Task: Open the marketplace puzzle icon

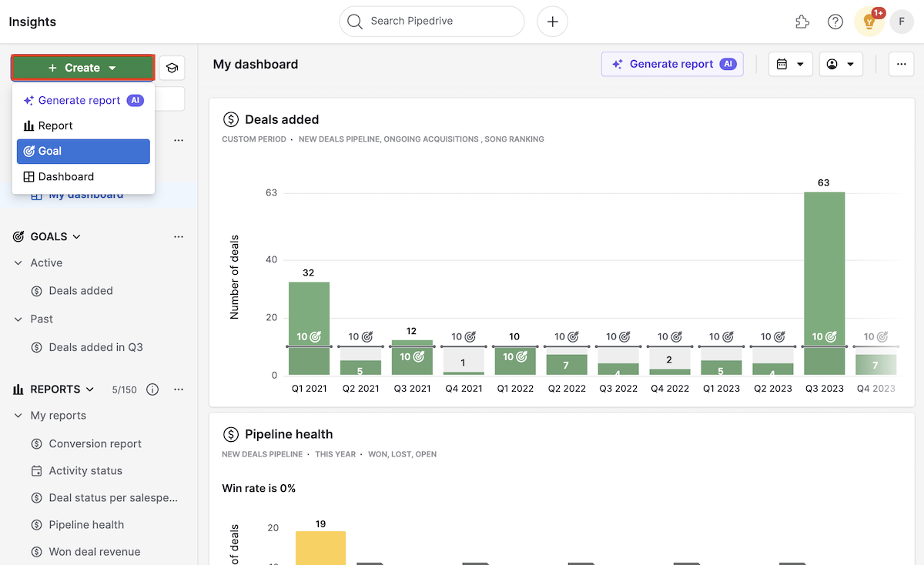Action: [x=802, y=22]
